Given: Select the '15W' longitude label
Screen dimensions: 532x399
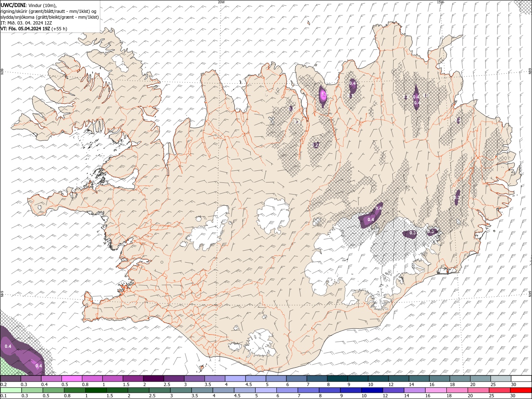Looking at the screenshot, I should point(440,2).
